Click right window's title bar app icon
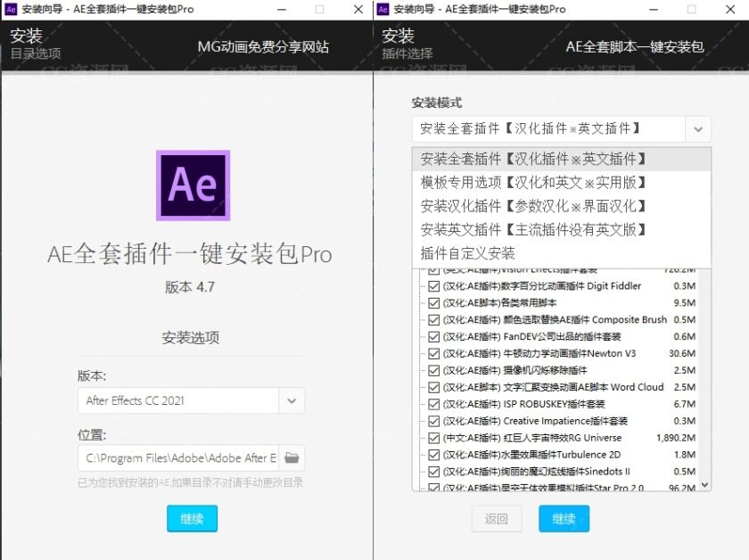 pyautogui.click(x=383, y=9)
